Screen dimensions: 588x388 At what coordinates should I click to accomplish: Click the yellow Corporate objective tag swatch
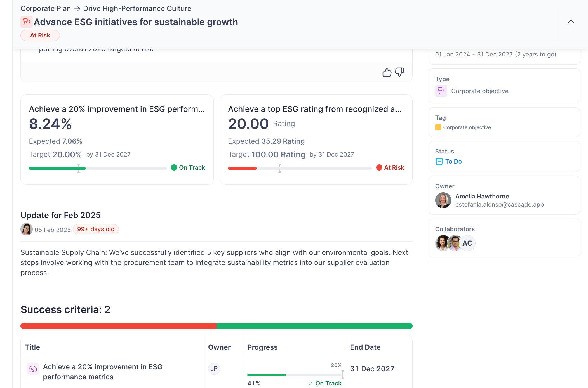pos(438,127)
